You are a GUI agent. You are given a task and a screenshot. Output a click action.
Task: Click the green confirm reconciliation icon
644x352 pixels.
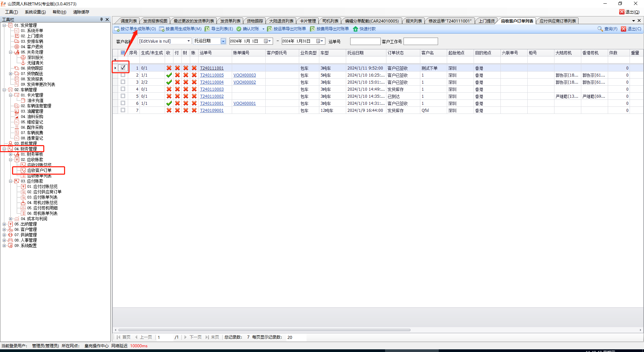pos(239,29)
